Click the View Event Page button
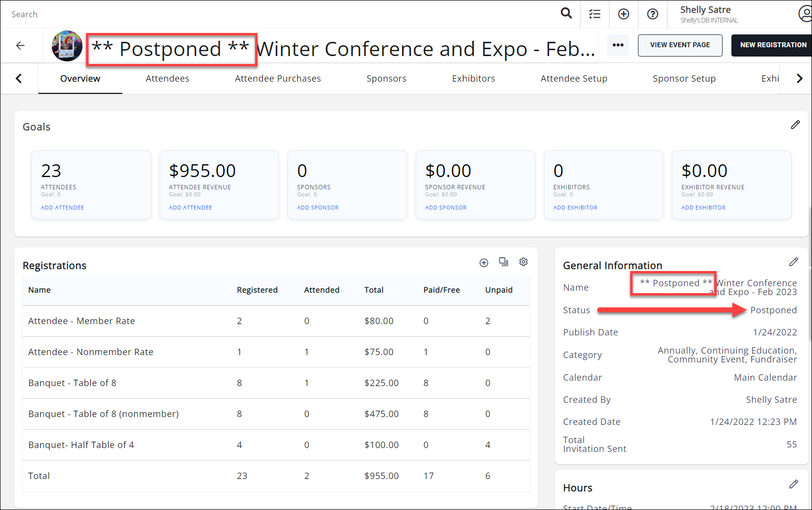Viewport: 812px width, 510px height. pos(680,45)
